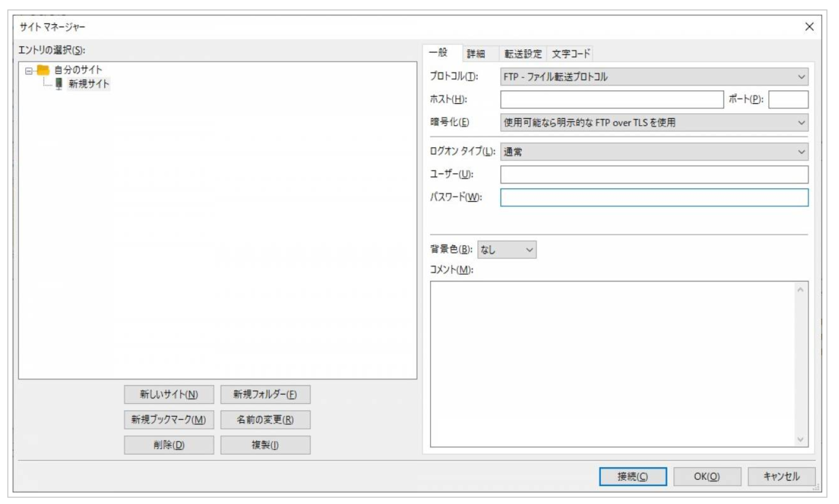The width and height of the screenshot is (839, 504).
Task: Open the プロトコル dropdown
Action: pyautogui.click(x=654, y=76)
